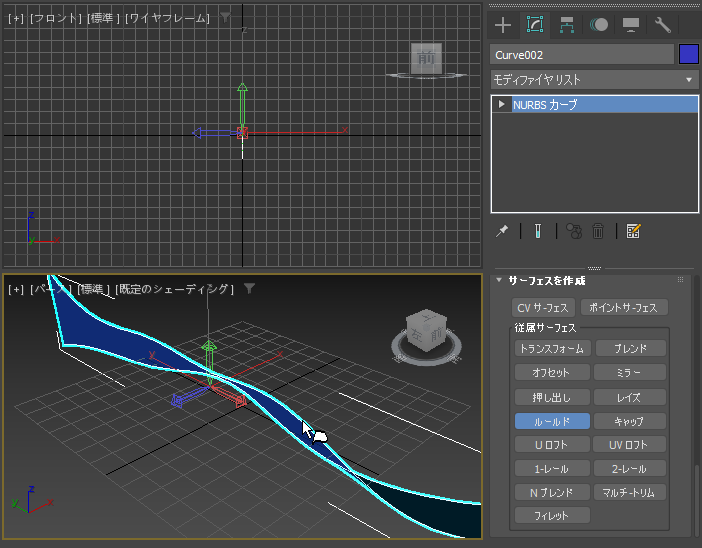Switch to the Modify panel tab

[535, 25]
